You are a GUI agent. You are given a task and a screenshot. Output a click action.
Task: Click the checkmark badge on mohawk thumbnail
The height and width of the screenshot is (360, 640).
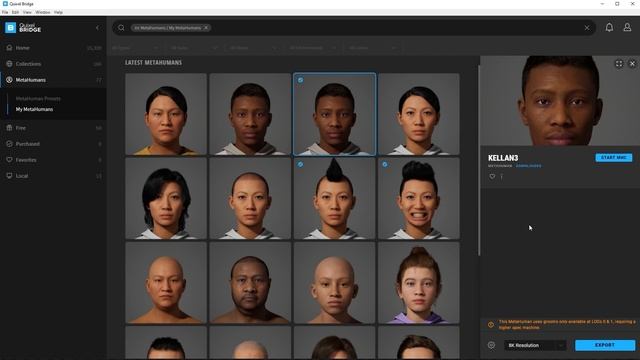click(x=300, y=164)
